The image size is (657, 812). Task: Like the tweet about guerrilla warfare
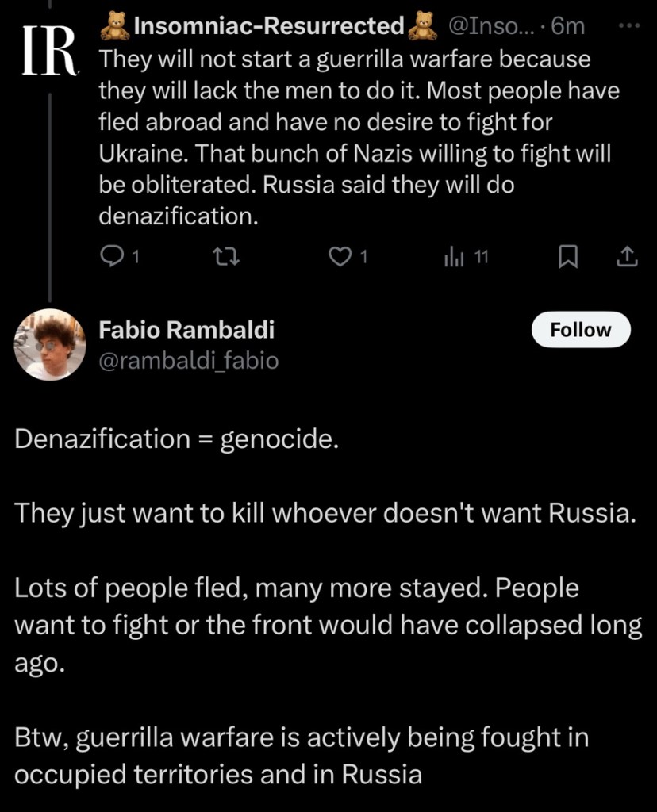point(340,255)
